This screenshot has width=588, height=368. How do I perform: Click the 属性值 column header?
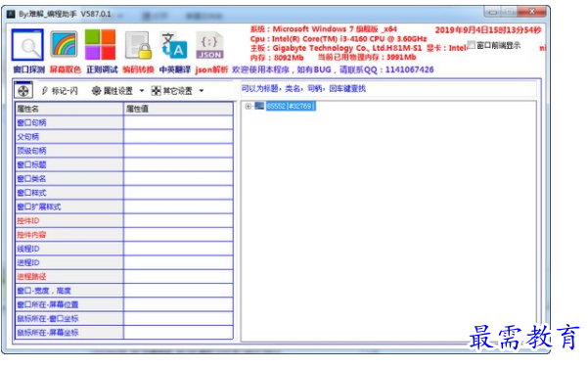(x=178, y=109)
